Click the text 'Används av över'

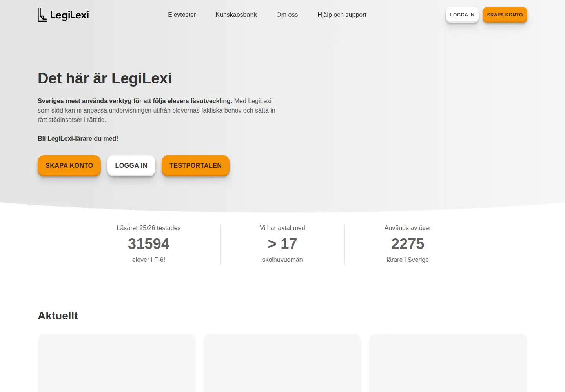pyautogui.click(x=408, y=228)
